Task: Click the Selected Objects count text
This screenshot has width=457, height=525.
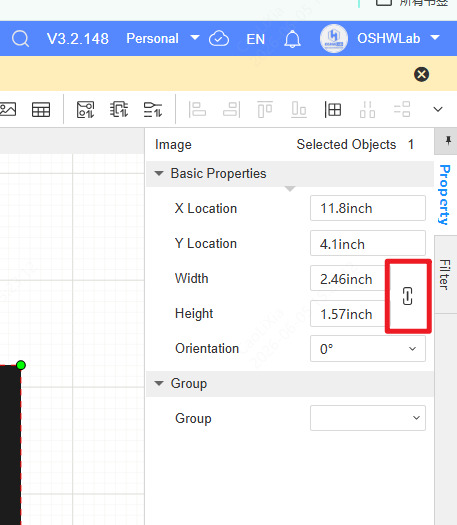Action: [x=355, y=145]
